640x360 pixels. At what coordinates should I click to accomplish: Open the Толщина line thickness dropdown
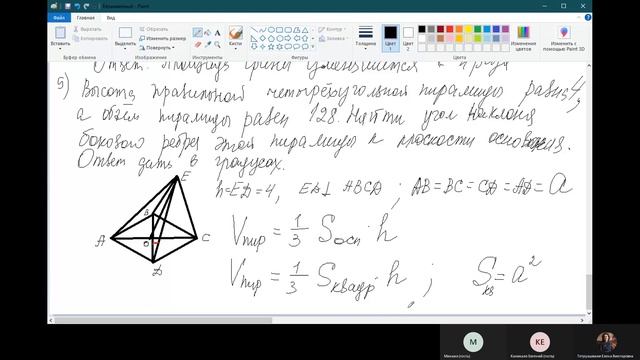[365, 38]
